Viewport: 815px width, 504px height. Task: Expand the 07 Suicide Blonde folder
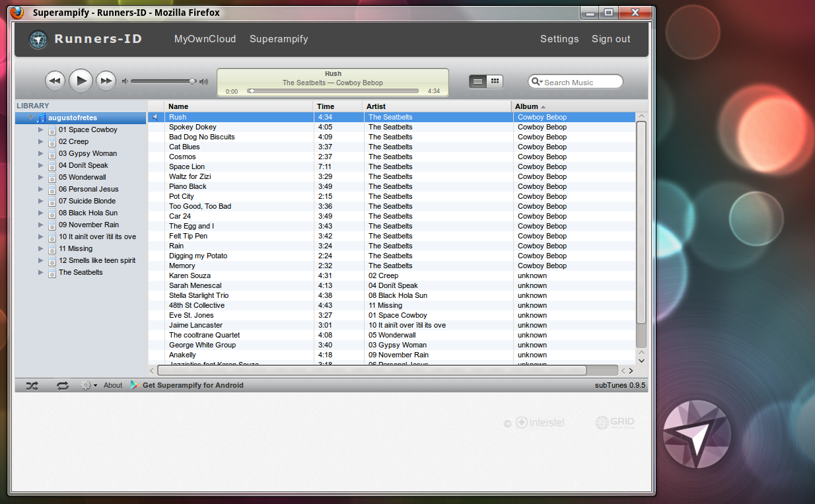(40, 201)
